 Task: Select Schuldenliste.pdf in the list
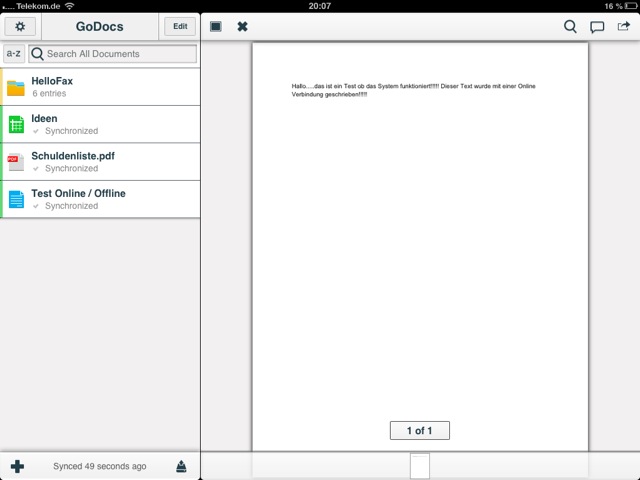[x=100, y=162]
